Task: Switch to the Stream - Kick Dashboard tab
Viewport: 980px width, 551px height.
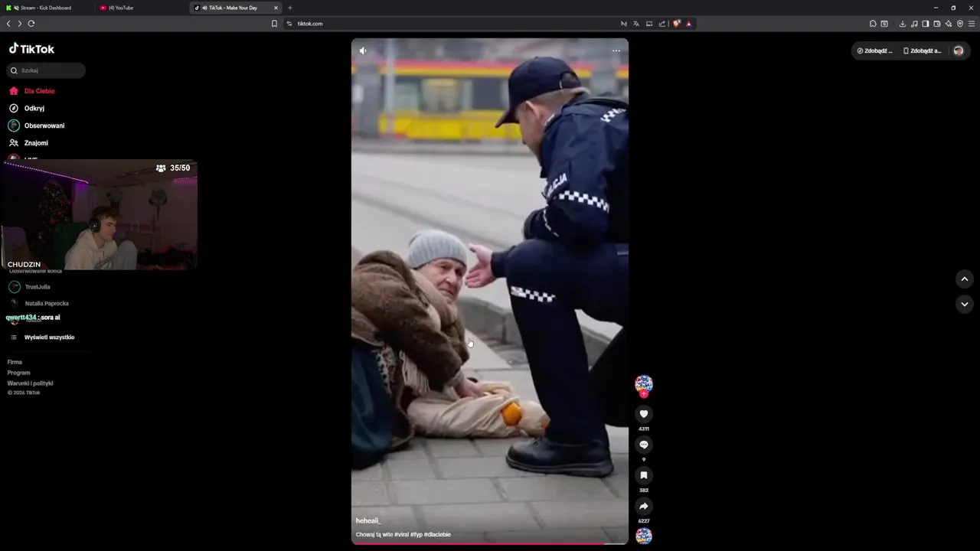Action: pyautogui.click(x=46, y=8)
